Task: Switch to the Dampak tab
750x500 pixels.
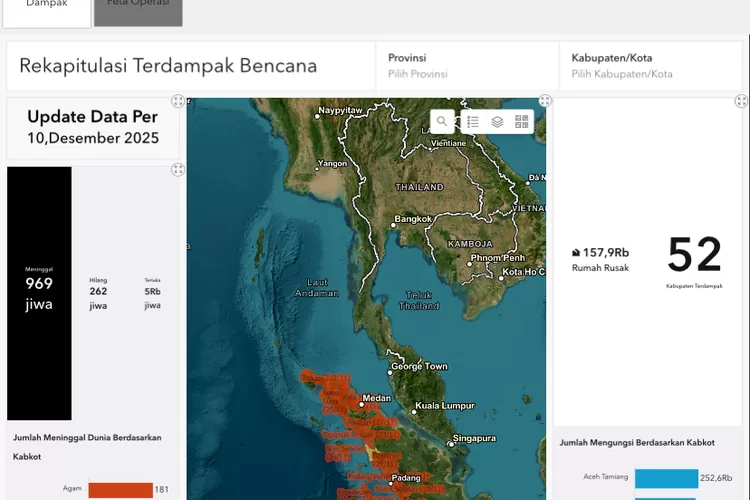Action: (x=46, y=13)
